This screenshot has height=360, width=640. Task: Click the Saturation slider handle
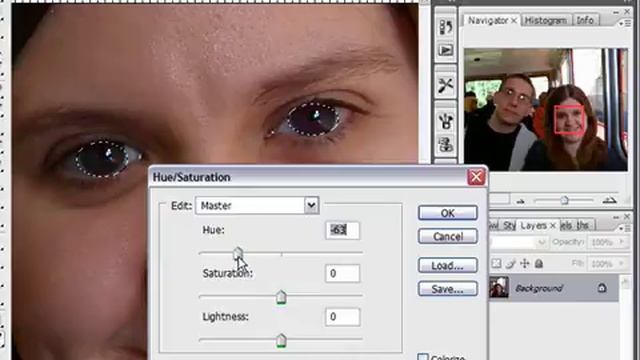[x=281, y=297]
